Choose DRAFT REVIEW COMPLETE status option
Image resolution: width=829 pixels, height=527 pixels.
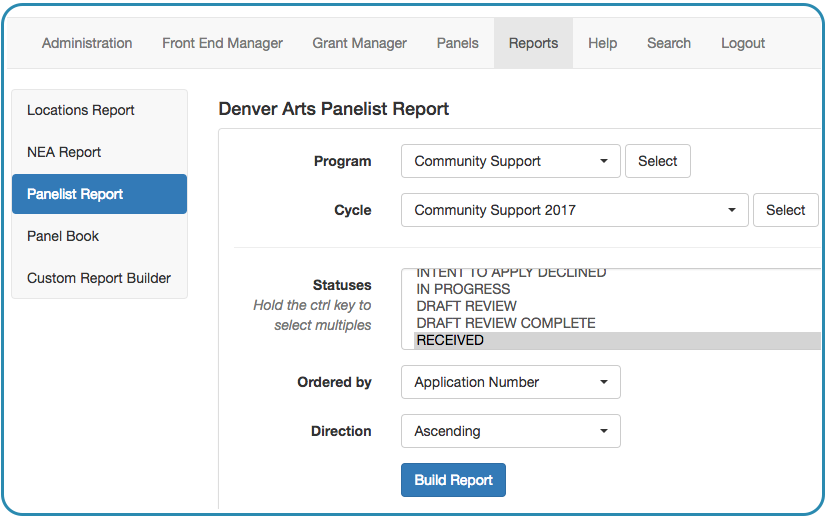click(617, 323)
